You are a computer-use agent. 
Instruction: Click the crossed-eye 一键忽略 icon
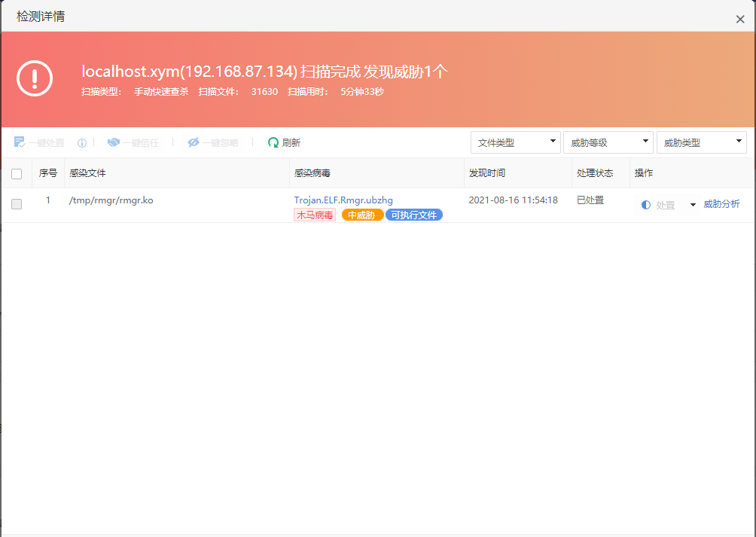tap(194, 142)
